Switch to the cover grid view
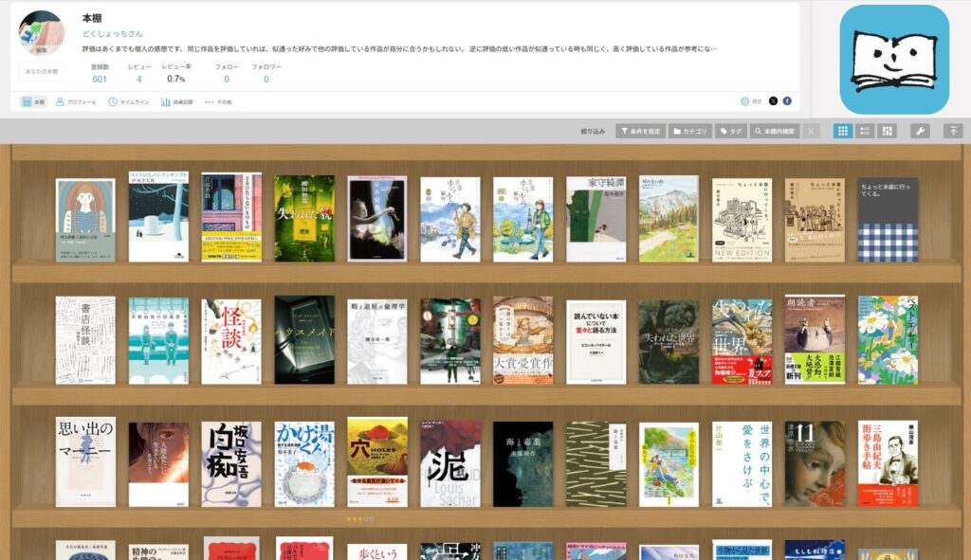This screenshot has width=971, height=560. point(842,131)
